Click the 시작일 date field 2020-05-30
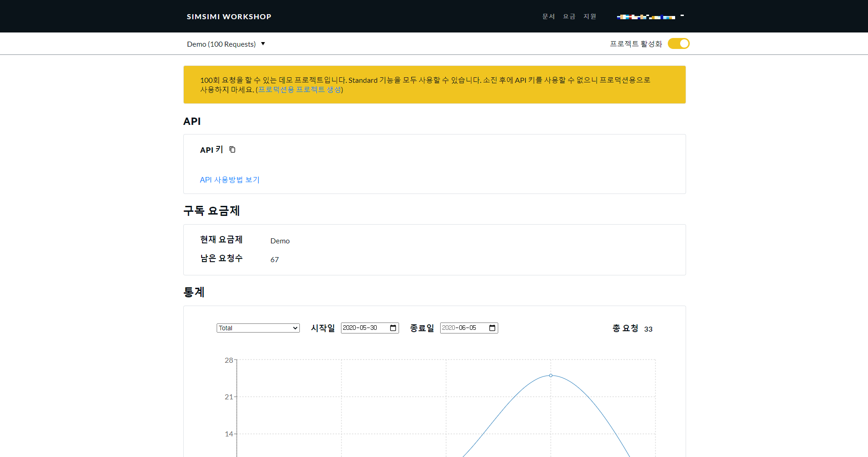 370,328
